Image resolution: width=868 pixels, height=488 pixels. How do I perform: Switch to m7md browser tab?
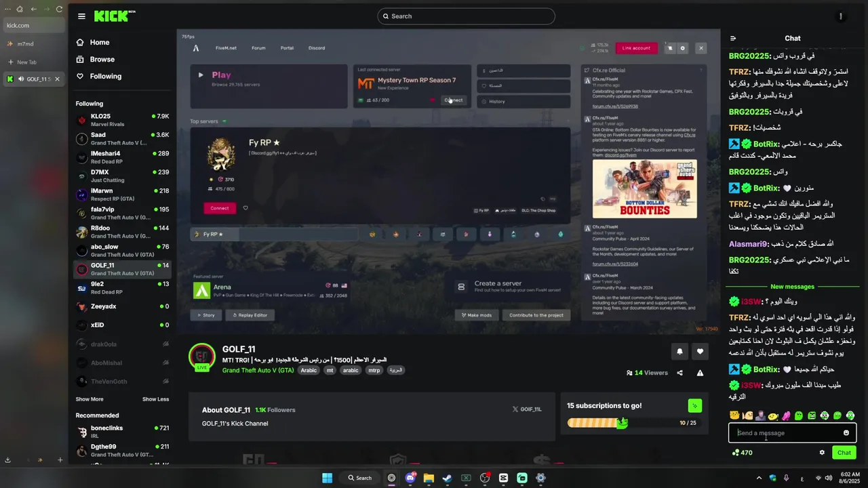point(33,43)
